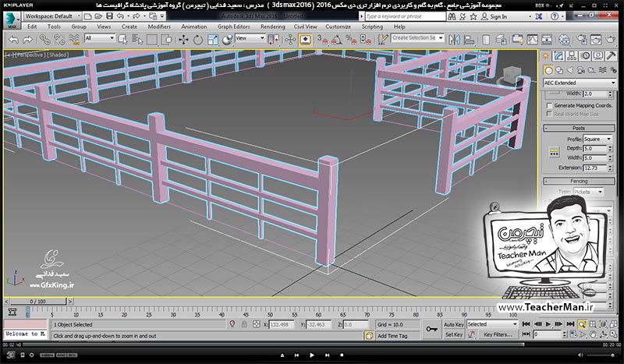This screenshot has width=624, height=364.
Task: Open the Key Filters dialog
Action: tap(498, 334)
